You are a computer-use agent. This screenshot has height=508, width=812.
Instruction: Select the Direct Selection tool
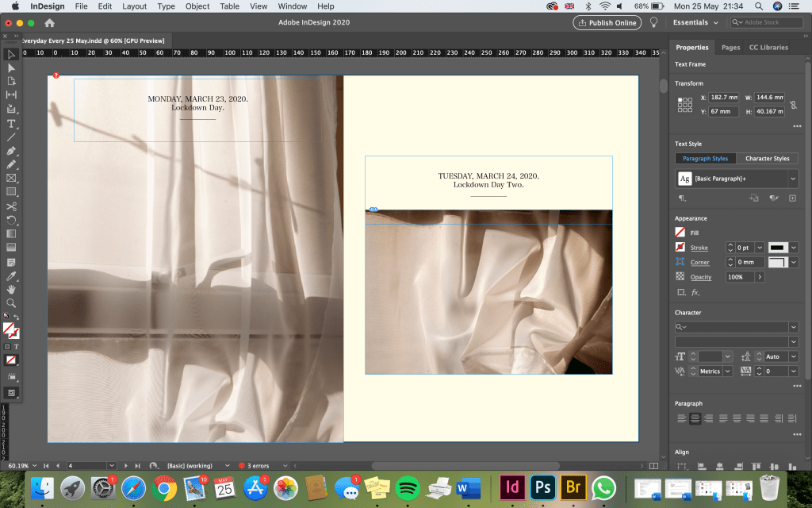(x=11, y=67)
